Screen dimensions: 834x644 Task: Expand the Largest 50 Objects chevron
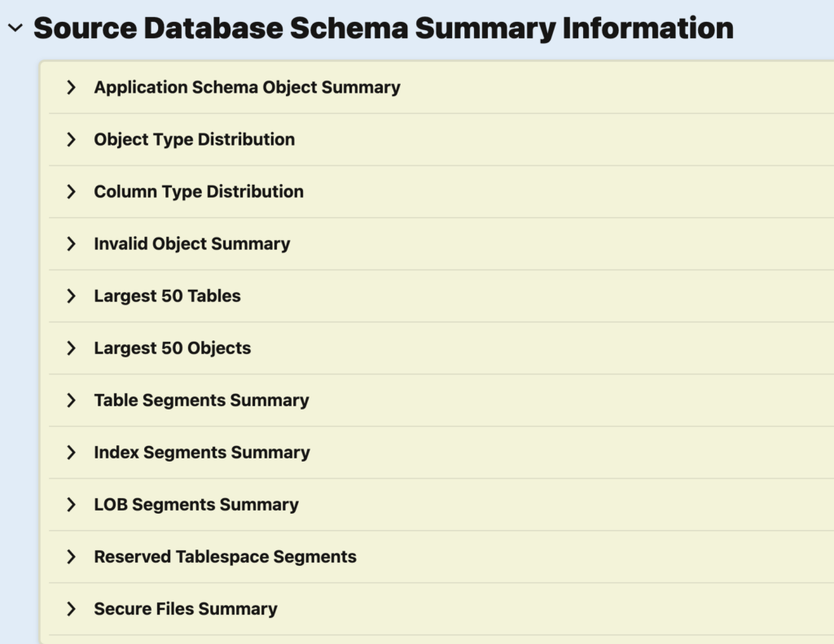(72, 348)
